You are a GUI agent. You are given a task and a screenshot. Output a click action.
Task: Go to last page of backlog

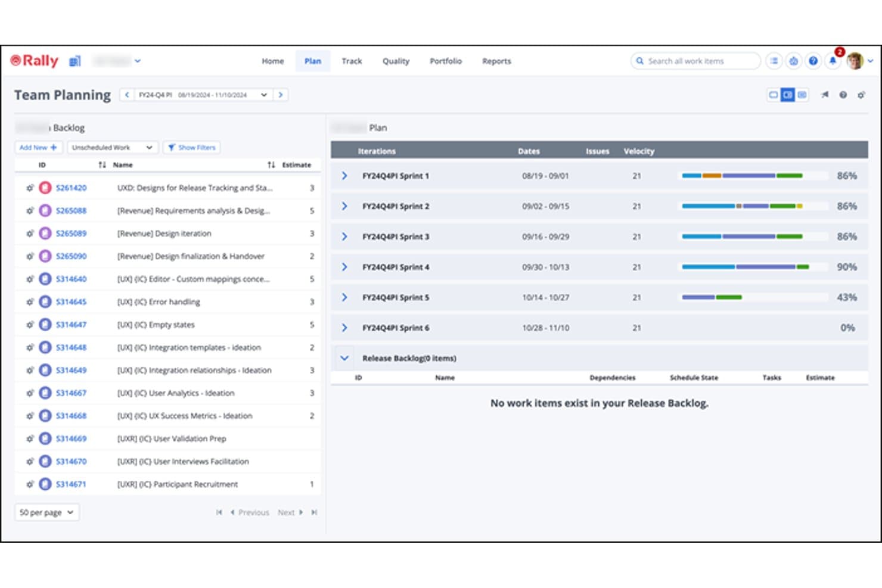pos(314,512)
